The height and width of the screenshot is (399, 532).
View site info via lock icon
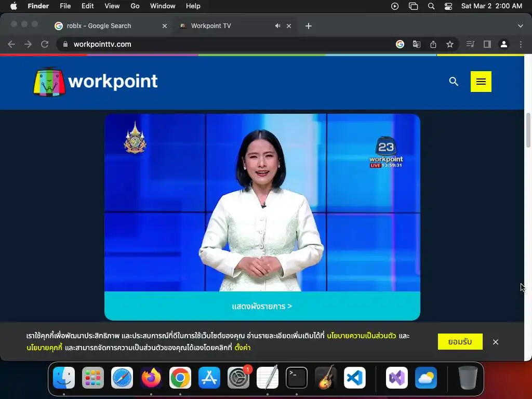click(x=65, y=44)
